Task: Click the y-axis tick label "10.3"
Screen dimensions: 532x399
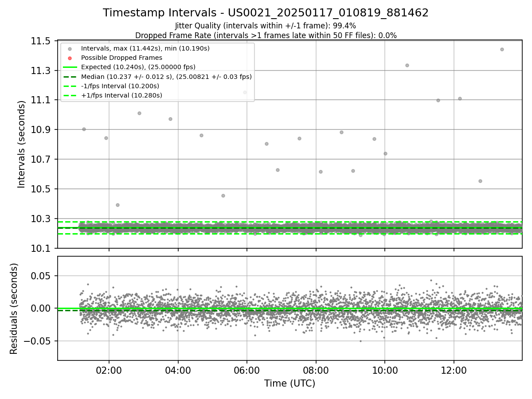Action: 41,219
